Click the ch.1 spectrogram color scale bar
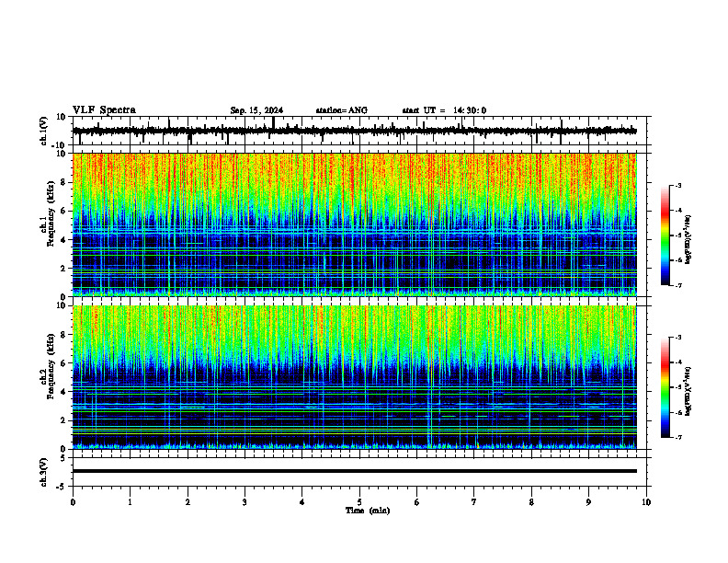This screenshot has height=563, width=728. [665, 236]
